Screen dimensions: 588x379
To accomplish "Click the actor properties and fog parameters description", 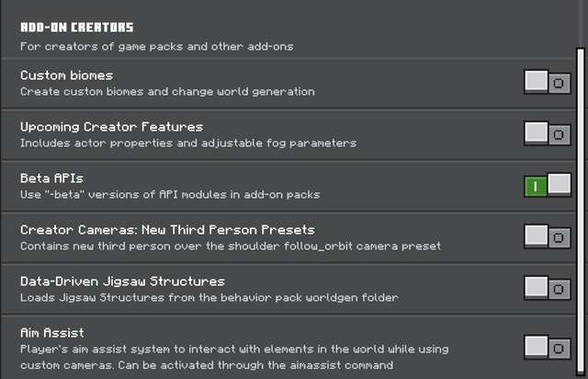I will point(187,143).
